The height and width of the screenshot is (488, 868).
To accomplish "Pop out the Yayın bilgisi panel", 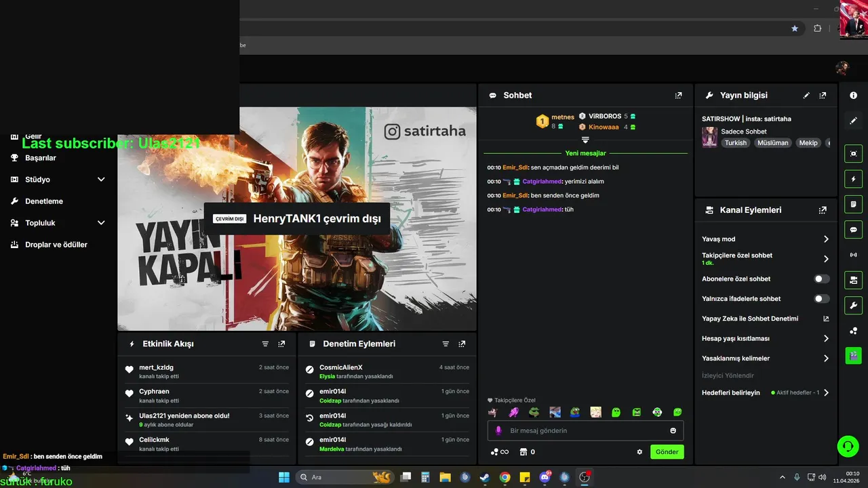I will point(823,96).
